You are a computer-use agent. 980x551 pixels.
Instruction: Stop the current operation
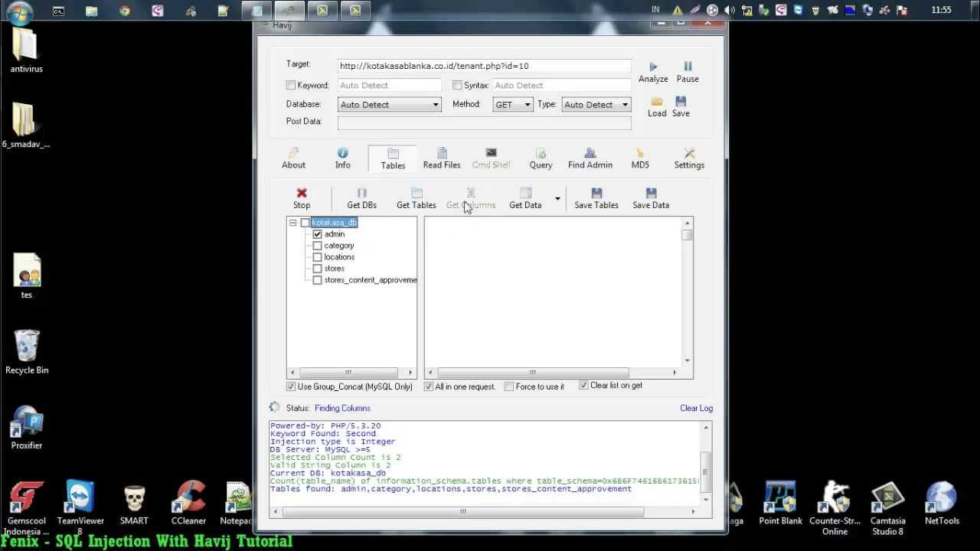click(302, 198)
